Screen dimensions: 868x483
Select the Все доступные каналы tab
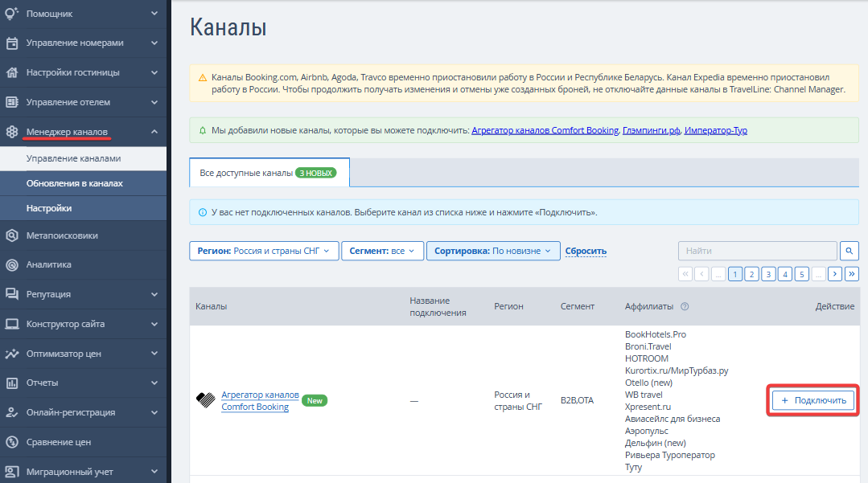coord(269,173)
